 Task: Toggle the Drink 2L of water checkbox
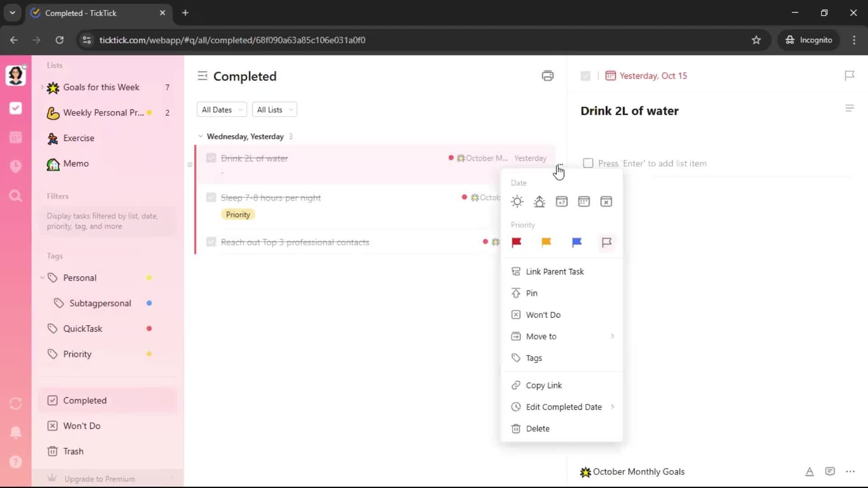[x=211, y=158]
